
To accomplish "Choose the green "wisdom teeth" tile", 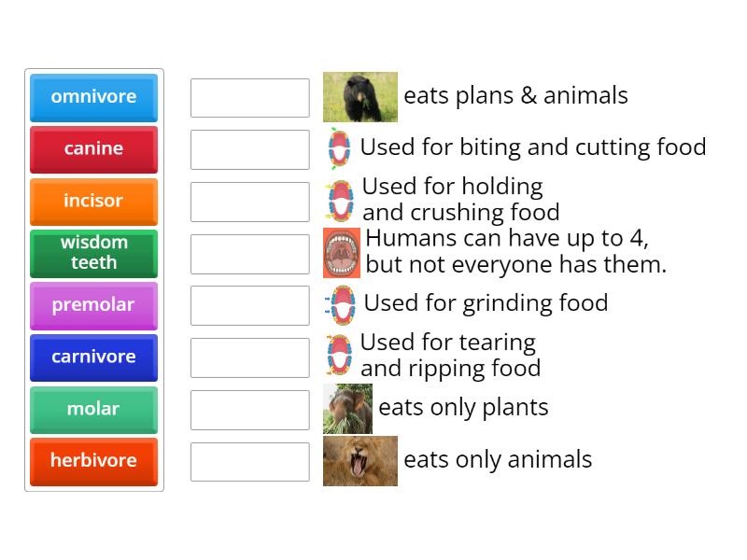I will click(93, 253).
